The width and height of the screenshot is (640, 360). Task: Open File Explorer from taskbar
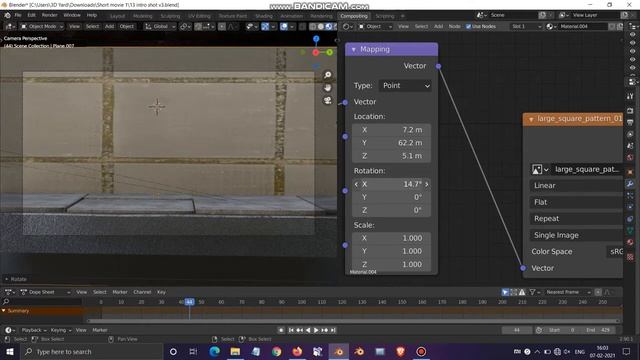click(x=235, y=351)
